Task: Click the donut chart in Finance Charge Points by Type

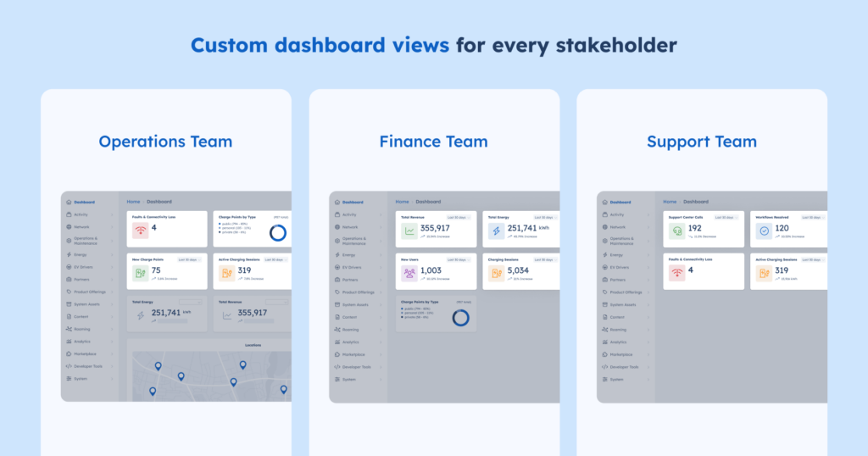Action: pyautogui.click(x=460, y=318)
